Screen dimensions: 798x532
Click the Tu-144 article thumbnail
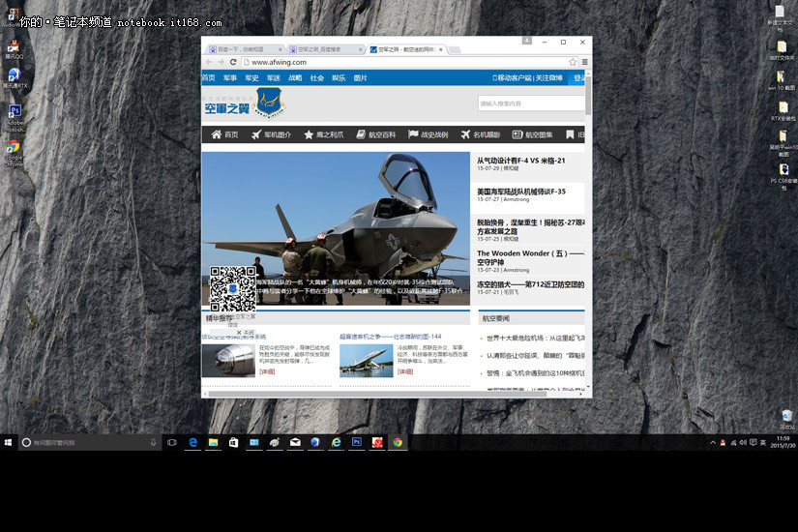(366, 361)
